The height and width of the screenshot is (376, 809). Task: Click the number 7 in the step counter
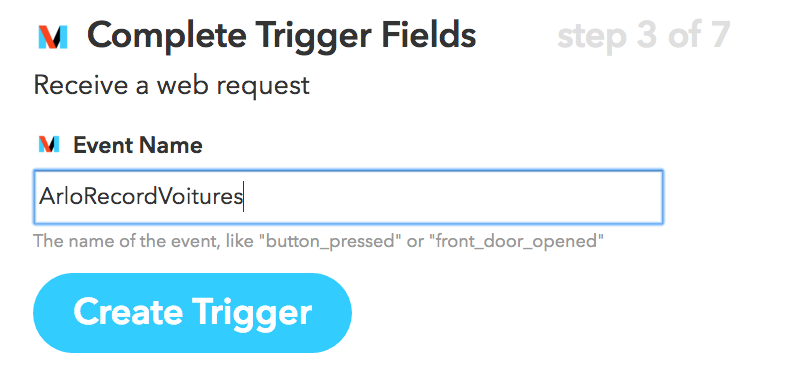pyautogui.click(x=719, y=36)
